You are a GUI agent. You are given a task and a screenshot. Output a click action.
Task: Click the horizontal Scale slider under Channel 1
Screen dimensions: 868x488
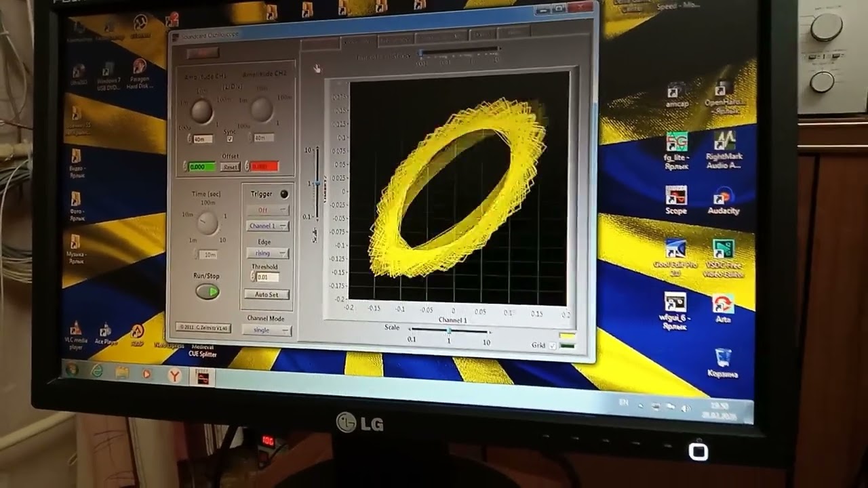coord(448,331)
